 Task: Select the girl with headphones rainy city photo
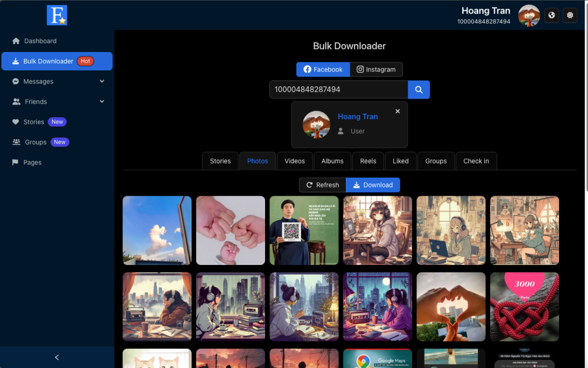230,307
